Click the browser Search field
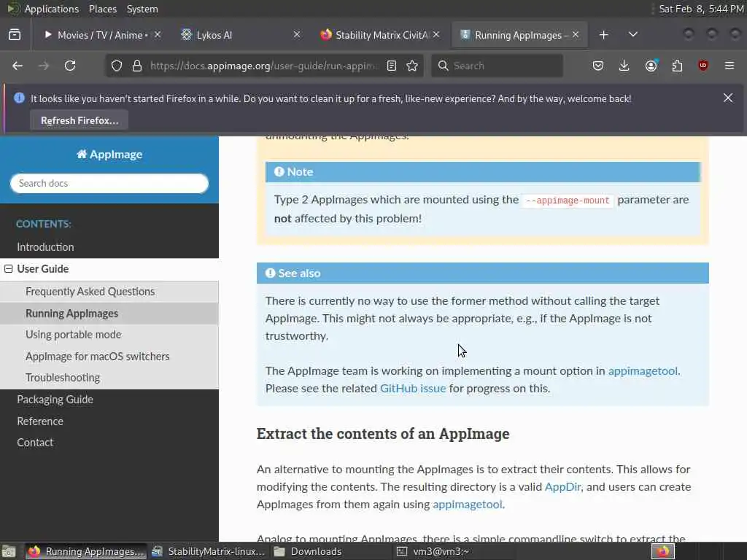747x560 pixels. (497, 66)
